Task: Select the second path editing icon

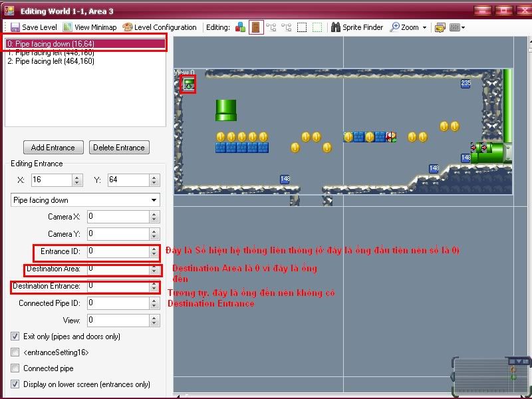Action: [x=287, y=27]
